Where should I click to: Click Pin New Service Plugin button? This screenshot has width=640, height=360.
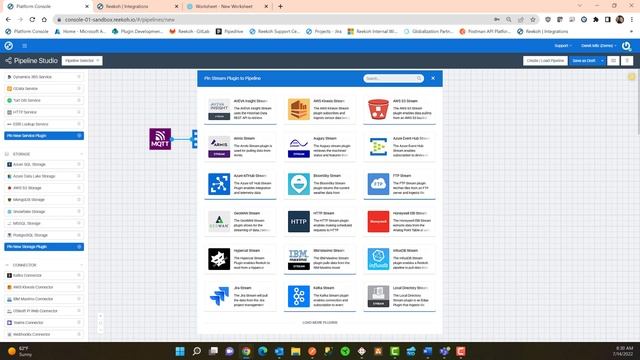[x=44, y=136]
